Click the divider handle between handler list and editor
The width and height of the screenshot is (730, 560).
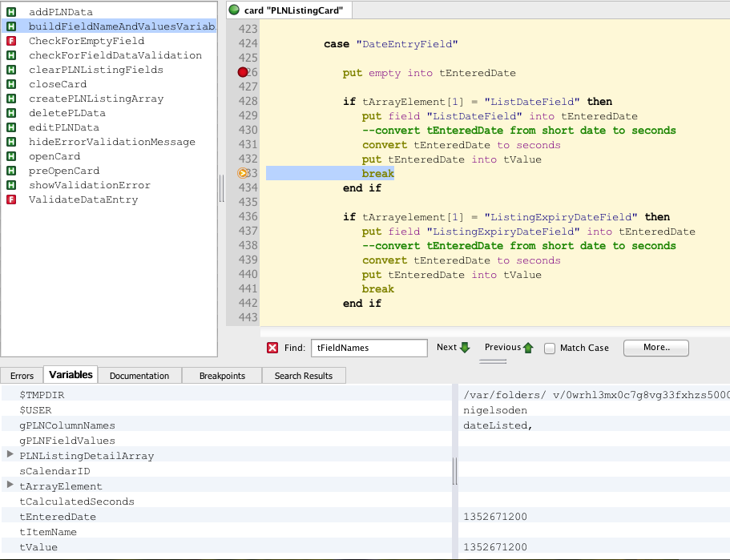pos(222,189)
